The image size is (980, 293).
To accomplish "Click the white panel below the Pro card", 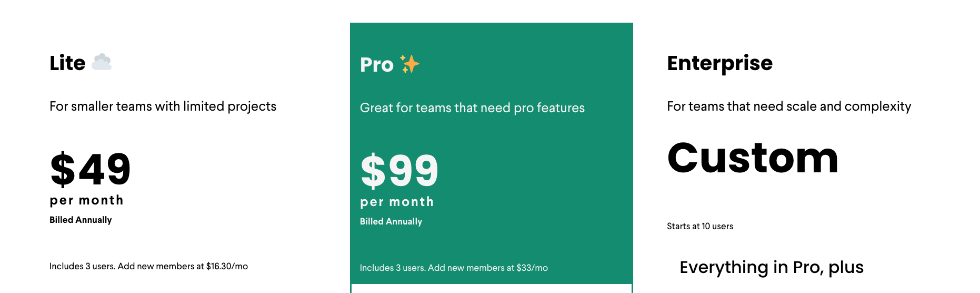I will pos(491,289).
